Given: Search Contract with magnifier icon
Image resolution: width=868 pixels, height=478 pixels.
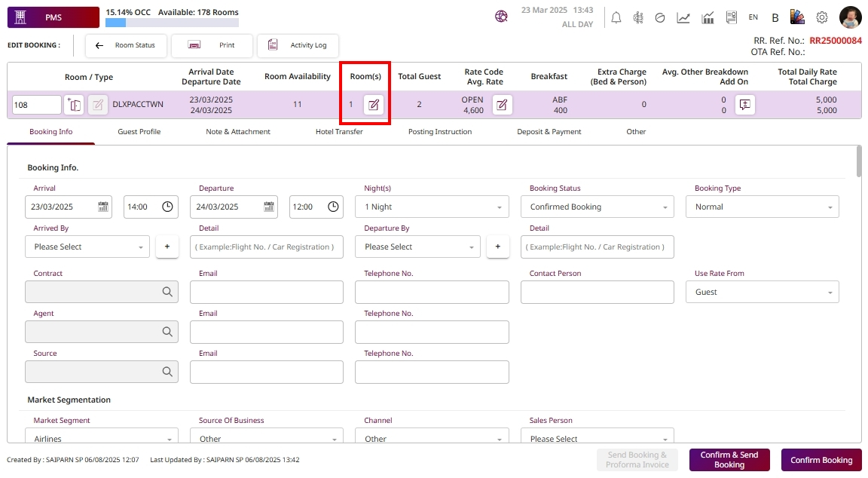Looking at the screenshot, I should point(167,292).
